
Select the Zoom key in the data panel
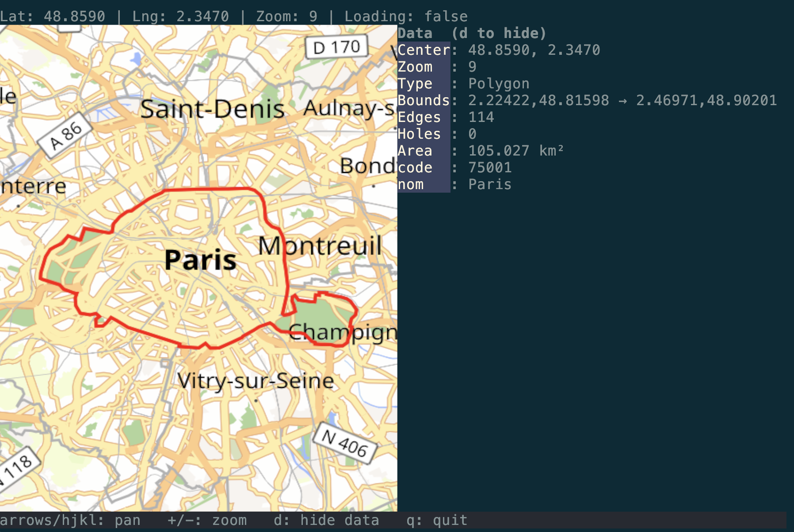pos(415,67)
